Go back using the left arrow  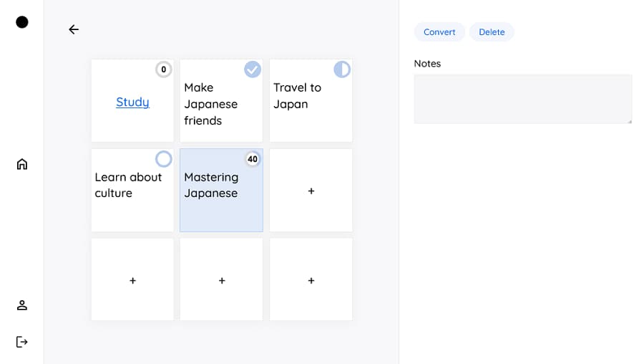tap(74, 29)
